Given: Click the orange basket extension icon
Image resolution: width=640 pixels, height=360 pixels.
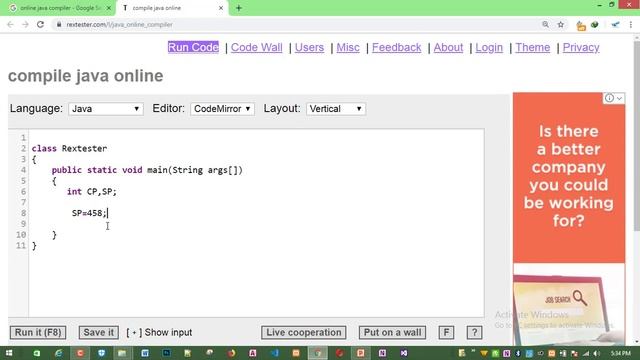Looking at the screenshot, I should (x=581, y=25).
